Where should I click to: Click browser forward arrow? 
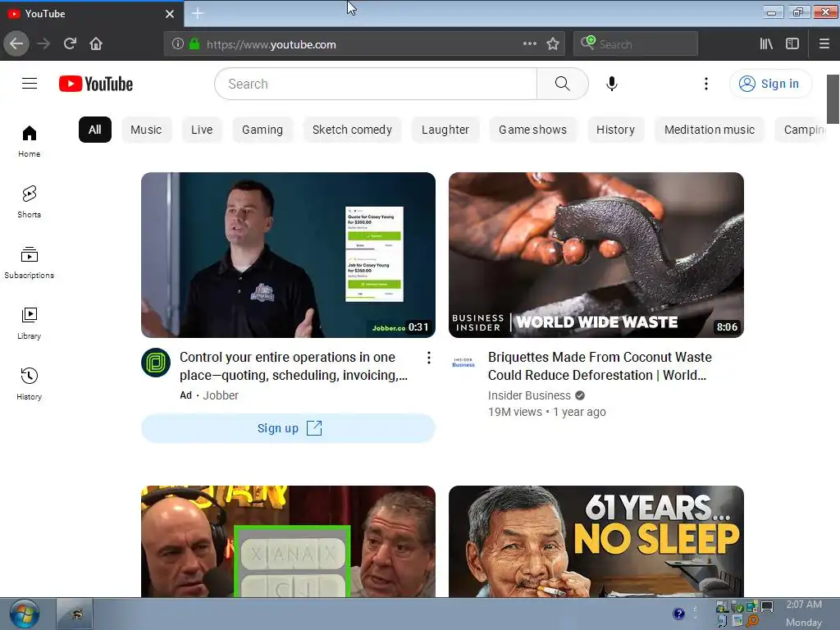pos(43,43)
